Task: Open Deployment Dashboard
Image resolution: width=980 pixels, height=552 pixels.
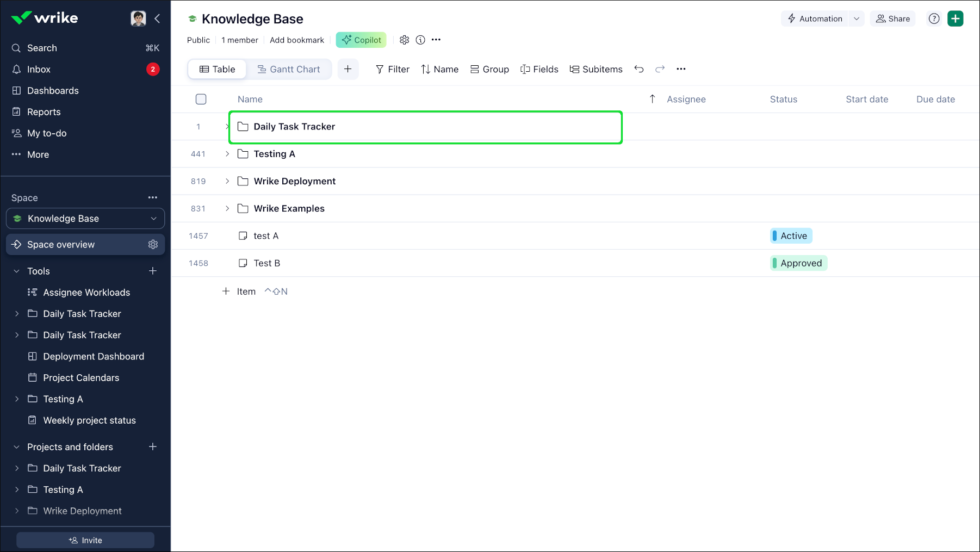Action: (94, 356)
